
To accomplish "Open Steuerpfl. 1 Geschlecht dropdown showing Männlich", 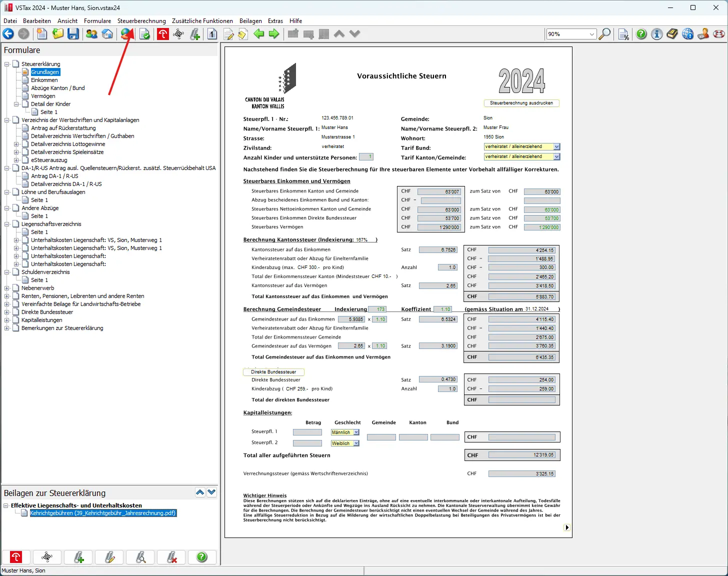I will click(x=356, y=432).
